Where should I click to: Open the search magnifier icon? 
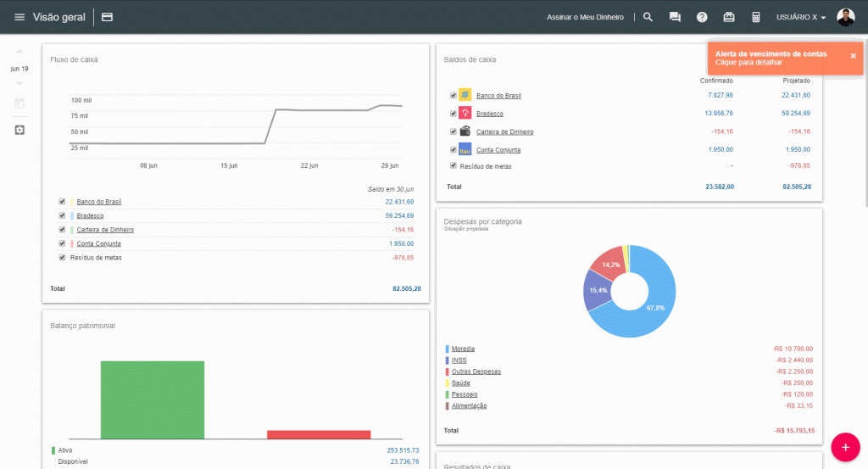click(x=648, y=17)
